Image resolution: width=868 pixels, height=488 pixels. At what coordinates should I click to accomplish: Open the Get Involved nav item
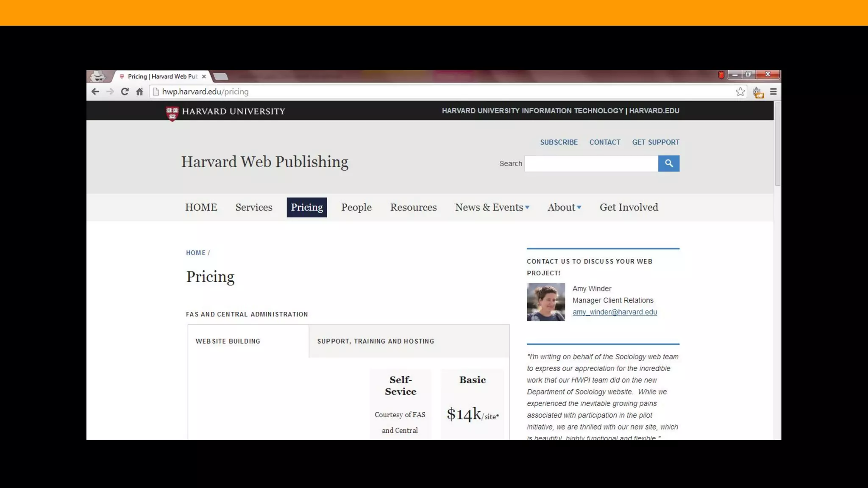click(629, 208)
